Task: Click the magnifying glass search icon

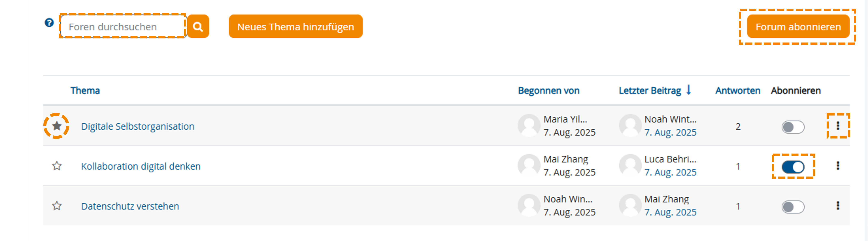Action: click(198, 26)
